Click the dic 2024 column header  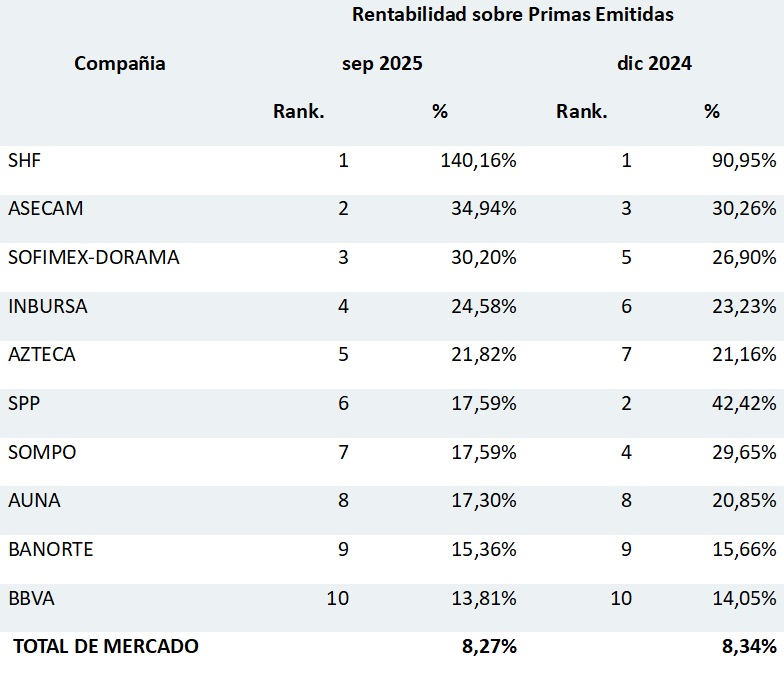coord(655,64)
